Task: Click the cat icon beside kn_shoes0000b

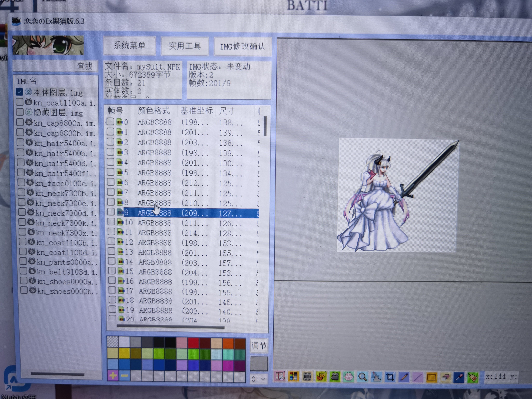Action: click(x=33, y=290)
